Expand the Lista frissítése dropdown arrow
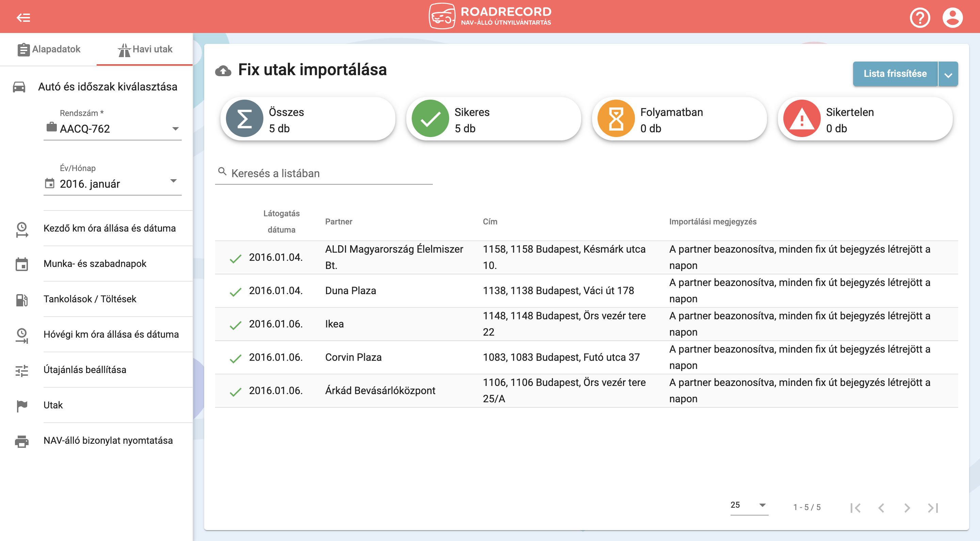This screenshot has width=980, height=541. click(948, 74)
